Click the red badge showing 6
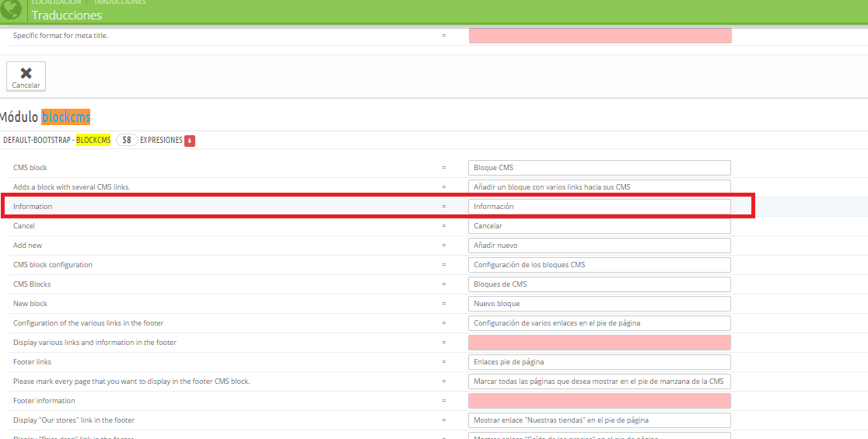Image resolution: width=868 pixels, height=439 pixels. (190, 141)
